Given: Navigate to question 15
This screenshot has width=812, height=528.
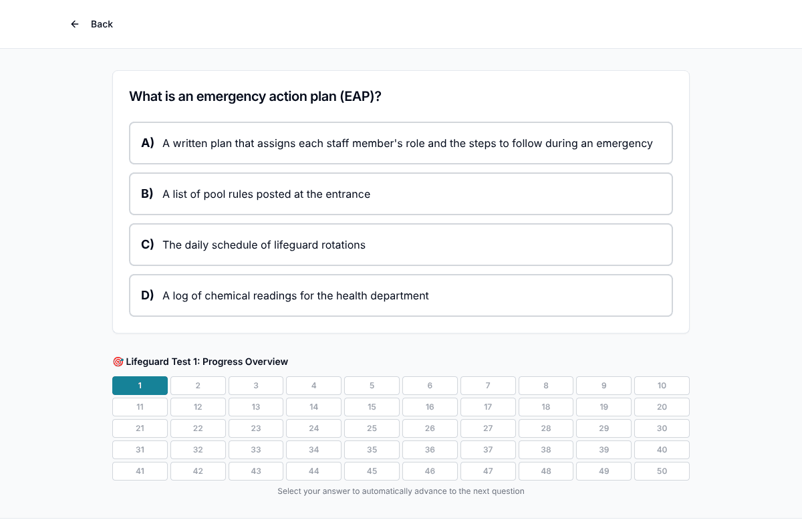Looking at the screenshot, I should 372,407.
